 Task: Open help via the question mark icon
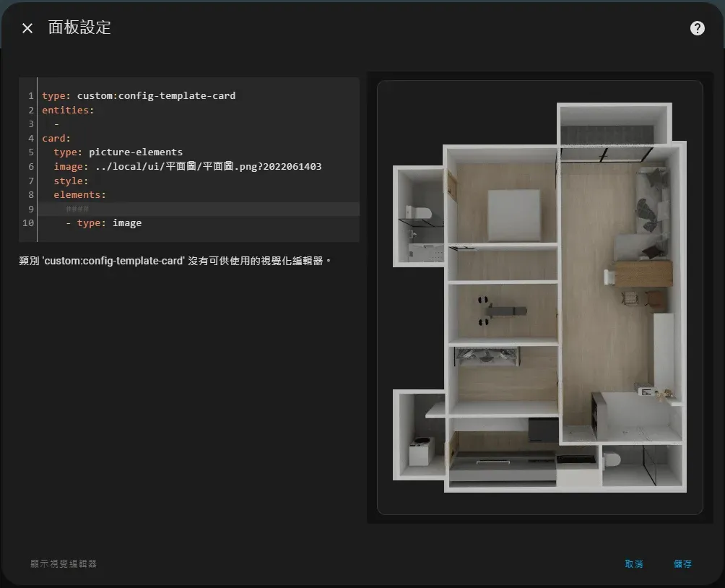click(x=697, y=28)
